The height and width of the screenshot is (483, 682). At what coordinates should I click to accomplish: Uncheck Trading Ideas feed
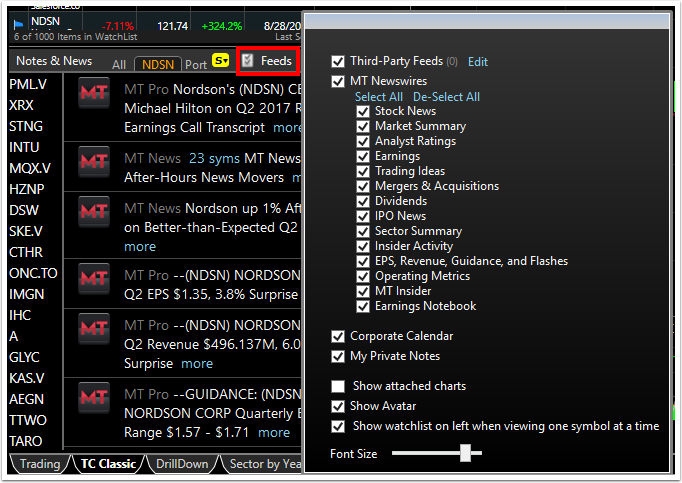pyautogui.click(x=363, y=171)
